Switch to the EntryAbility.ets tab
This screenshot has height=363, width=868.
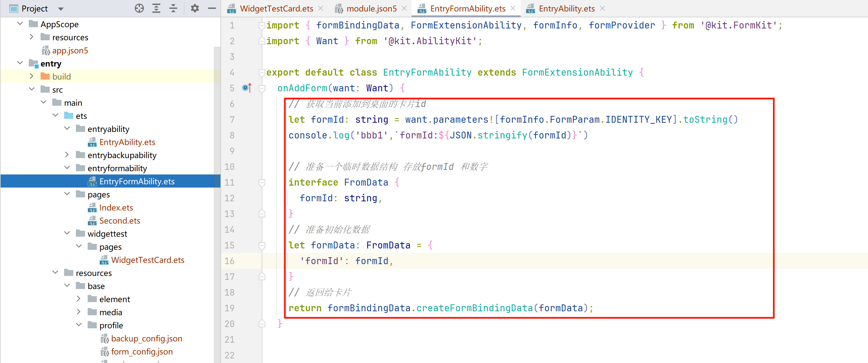coord(566,9)
